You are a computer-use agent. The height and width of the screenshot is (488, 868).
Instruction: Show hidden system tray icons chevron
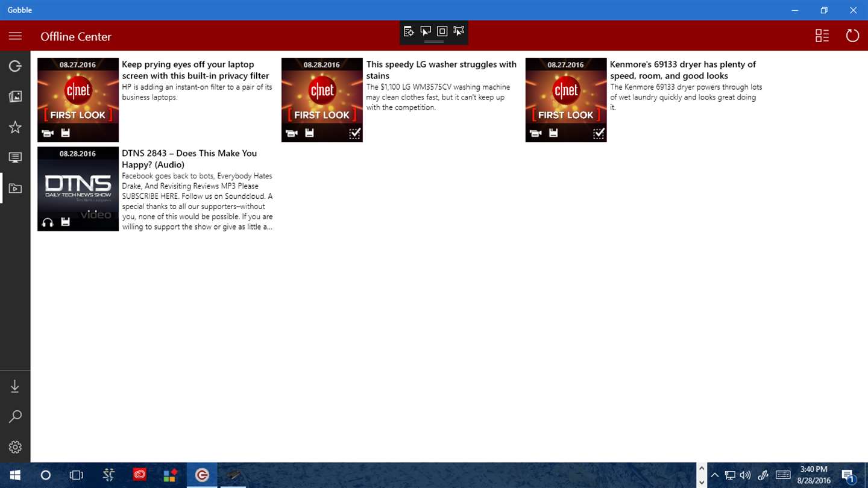pyautogui.click(x=715, y=475)
